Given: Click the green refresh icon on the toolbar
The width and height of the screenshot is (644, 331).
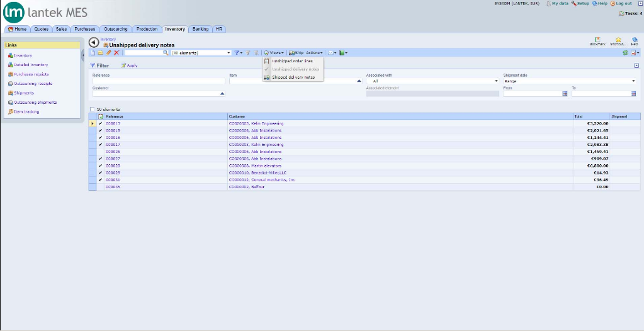Looking at the screenshot, I should point(625,53).
